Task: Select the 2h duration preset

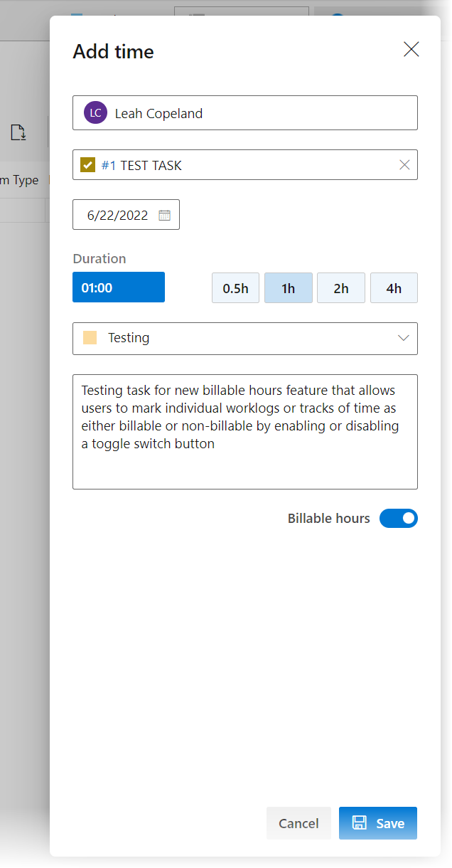Action: 341,288
